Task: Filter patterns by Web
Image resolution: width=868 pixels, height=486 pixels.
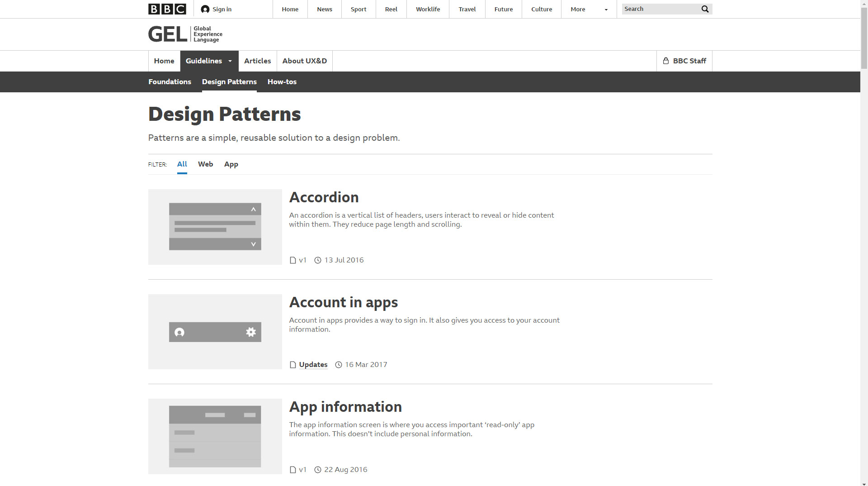Action: coord(205,164)
